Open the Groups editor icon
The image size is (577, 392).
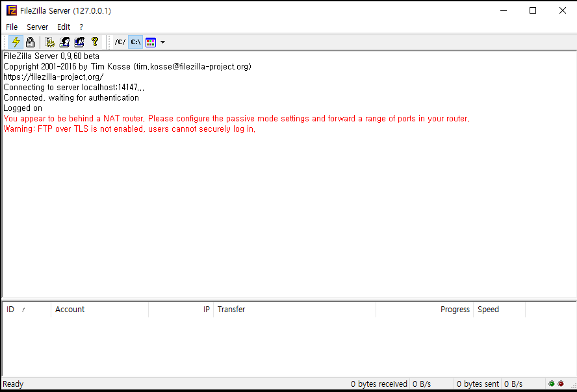pos(79,42)
